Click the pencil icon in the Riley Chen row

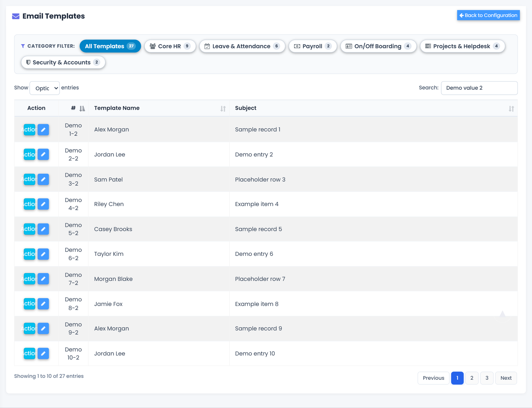click(43, 204)
